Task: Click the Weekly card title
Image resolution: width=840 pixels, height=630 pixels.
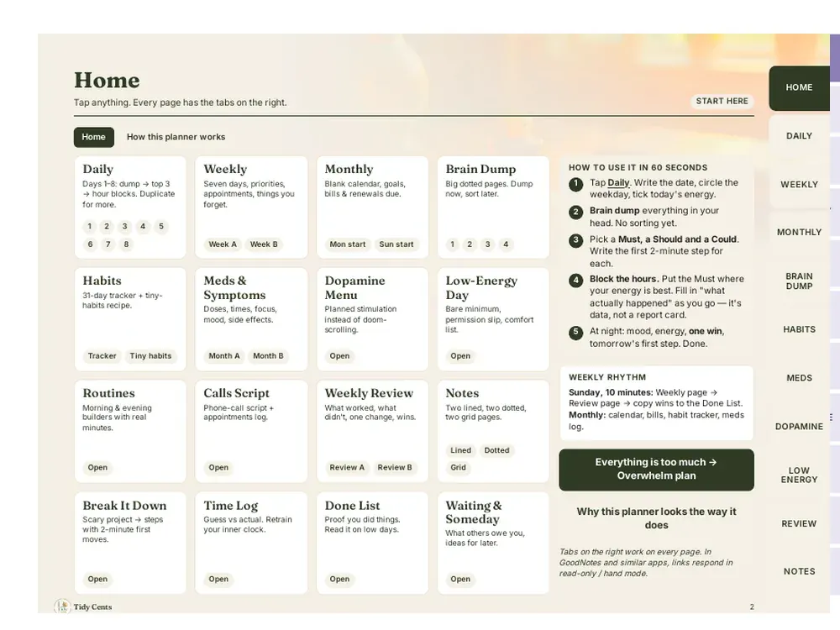Action: tap(225, 170)
